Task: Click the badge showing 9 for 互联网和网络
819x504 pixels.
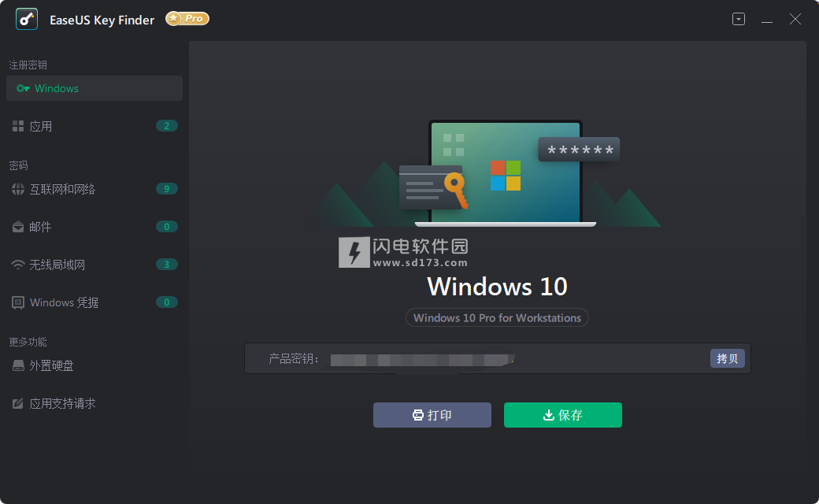Action: 167,188
